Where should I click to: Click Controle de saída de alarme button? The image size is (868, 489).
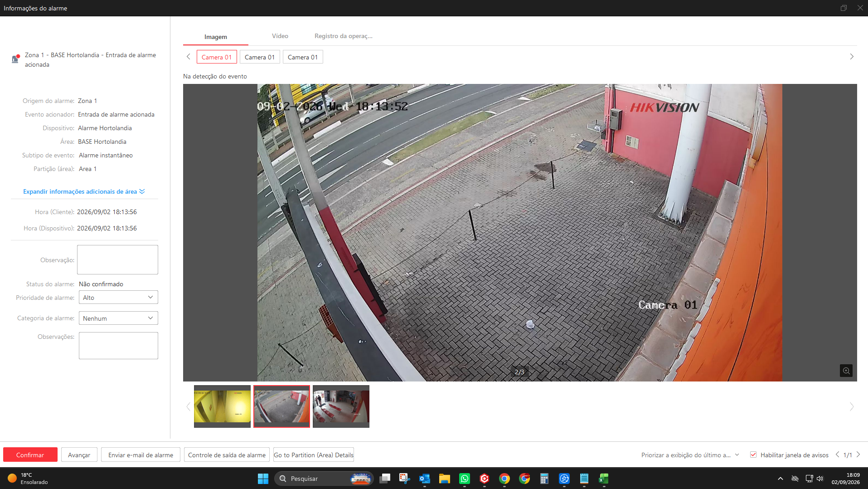pos(227,455)
